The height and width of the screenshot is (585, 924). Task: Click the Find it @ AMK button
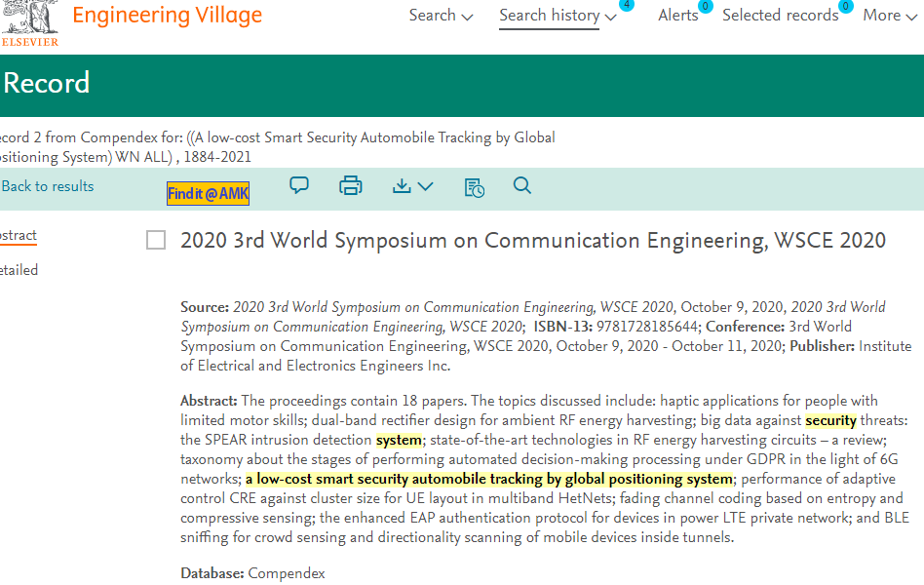click(208, 193)
